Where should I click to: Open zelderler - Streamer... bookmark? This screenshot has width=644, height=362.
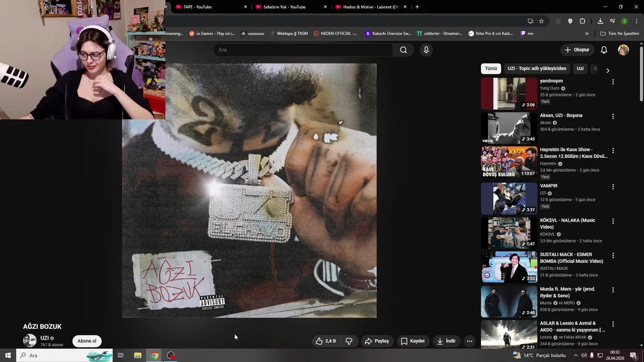(439, 34)
